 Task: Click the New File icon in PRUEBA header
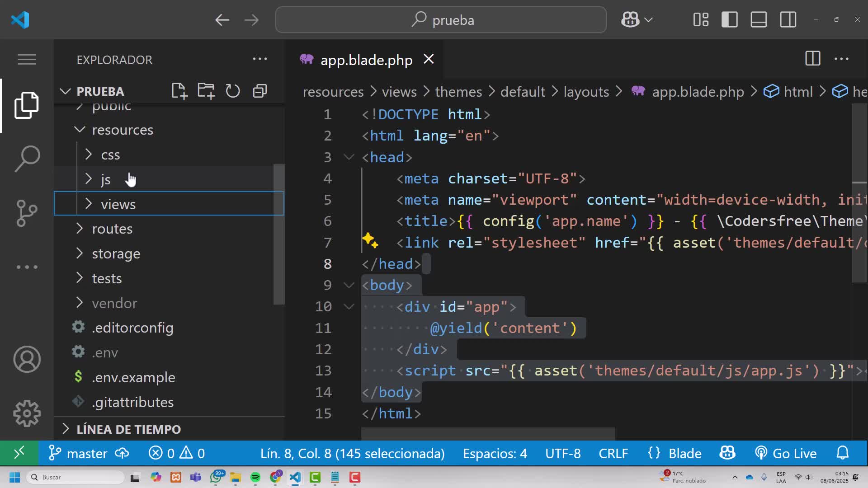pos(179,91)
